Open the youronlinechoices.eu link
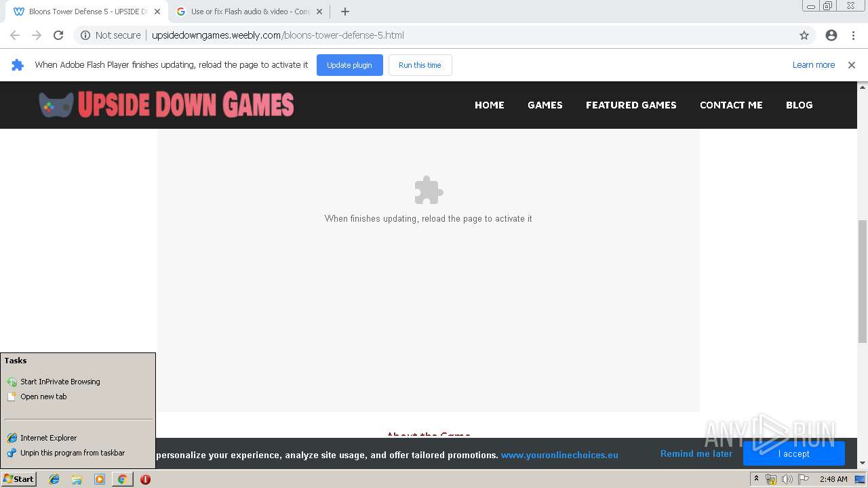 pyautogui.click(x=559, y=455)
